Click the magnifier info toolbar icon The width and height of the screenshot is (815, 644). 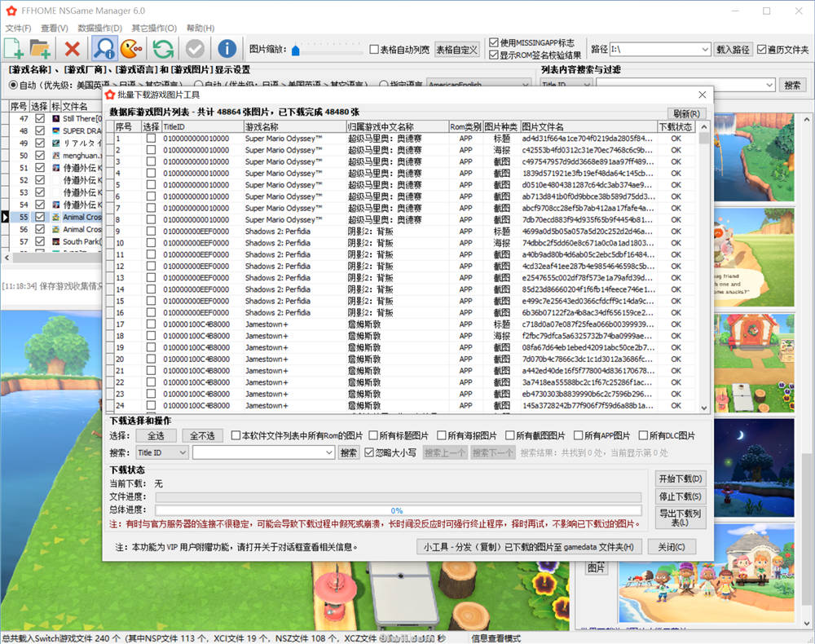tap(104, 49)
